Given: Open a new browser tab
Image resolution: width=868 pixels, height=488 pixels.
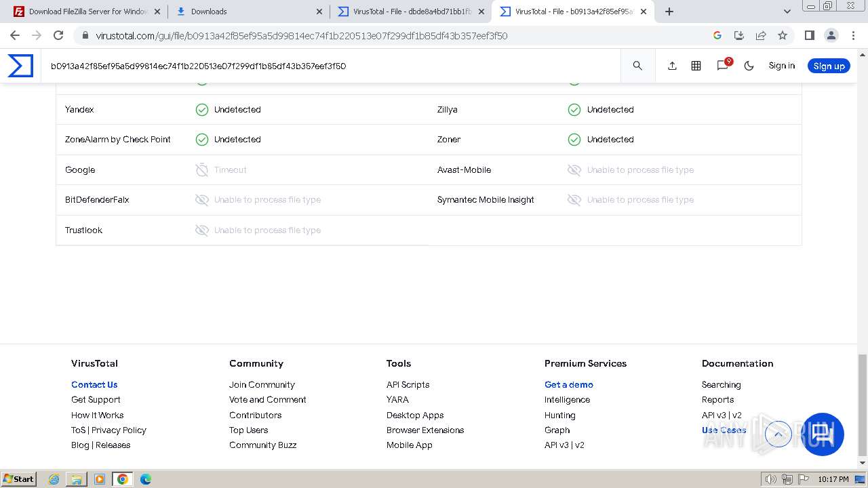Looking at the screenshot, I should click(669, 12).
